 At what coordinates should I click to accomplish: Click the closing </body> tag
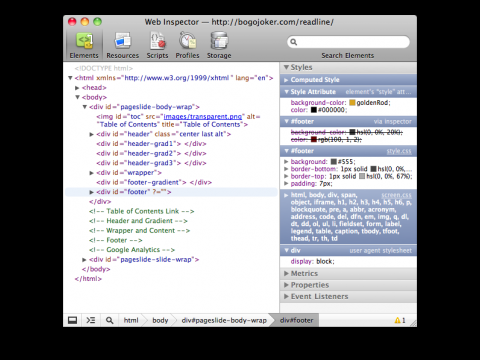96,269
